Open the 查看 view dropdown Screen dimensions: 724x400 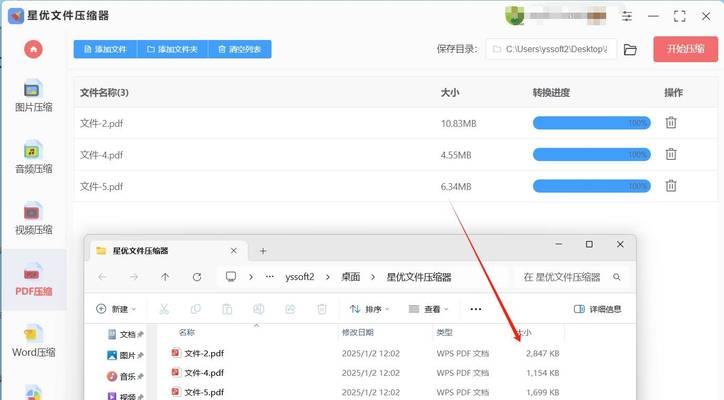[428, 309]
